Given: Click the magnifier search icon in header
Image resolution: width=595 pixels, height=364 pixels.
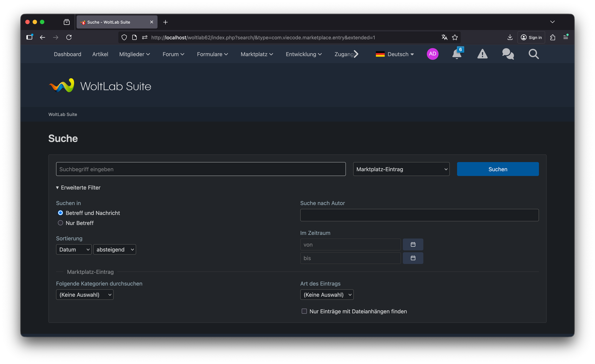Looking at the screenshot, I should (534, 54).
